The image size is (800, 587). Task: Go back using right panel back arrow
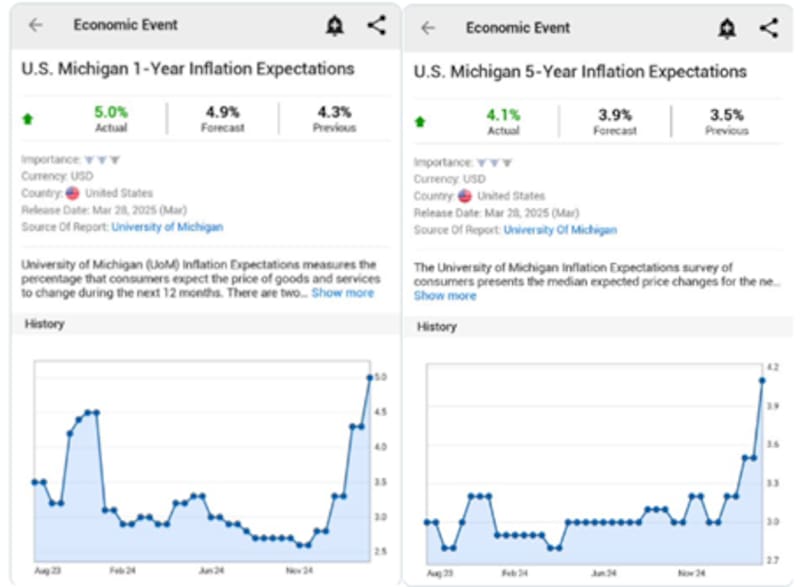(x=428, y=28)
